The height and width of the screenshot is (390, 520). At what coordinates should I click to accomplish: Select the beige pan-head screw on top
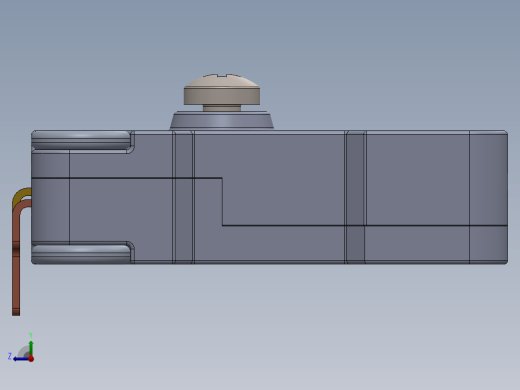(222, 92)
